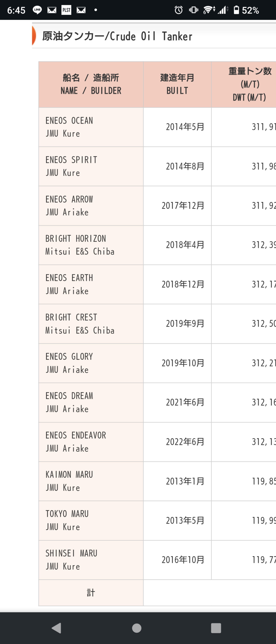Select the ENEOS OCEAN row name cell
This screenshot has height=644, width=276.
(x=91, y=127)
